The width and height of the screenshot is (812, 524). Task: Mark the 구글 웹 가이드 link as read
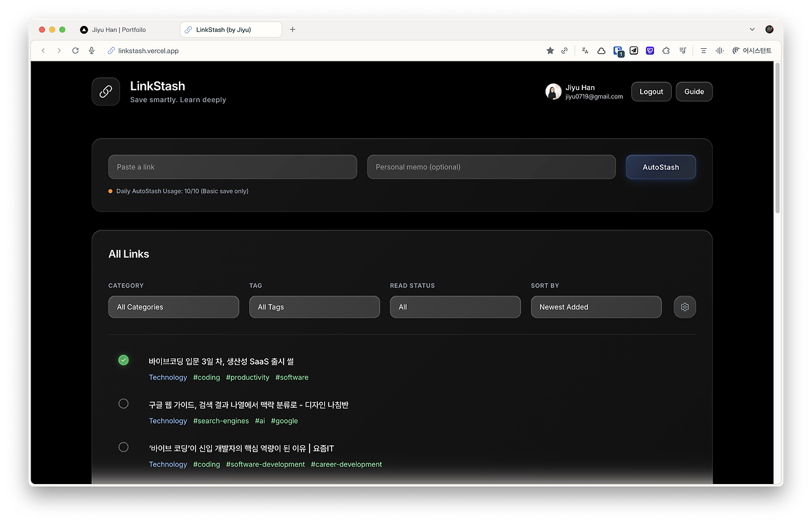(x=123, y=403)
